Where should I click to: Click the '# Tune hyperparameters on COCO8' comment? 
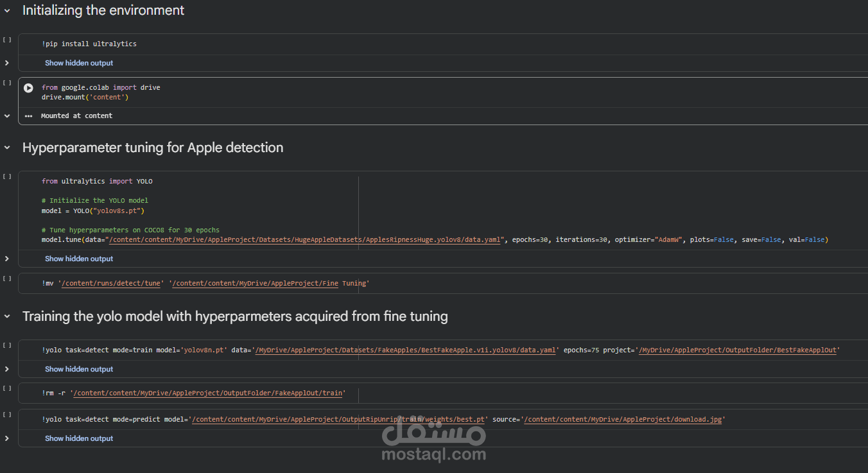pos(131,230)
